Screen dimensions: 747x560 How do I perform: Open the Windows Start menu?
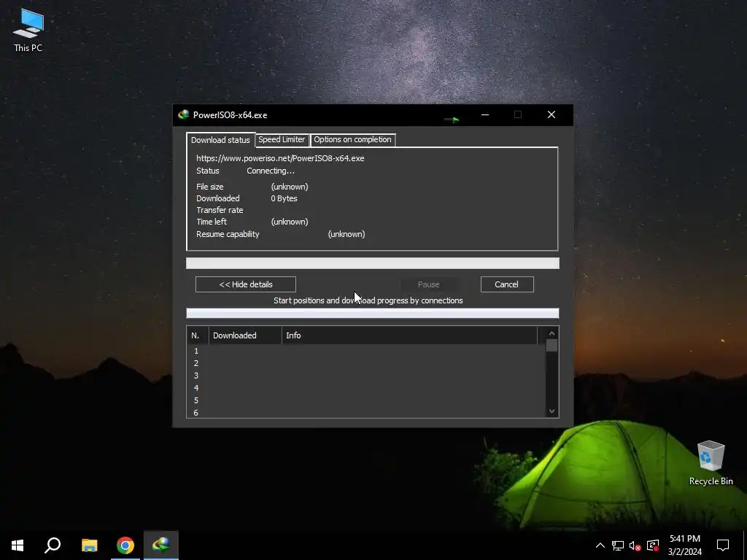(x=18, y=545)
